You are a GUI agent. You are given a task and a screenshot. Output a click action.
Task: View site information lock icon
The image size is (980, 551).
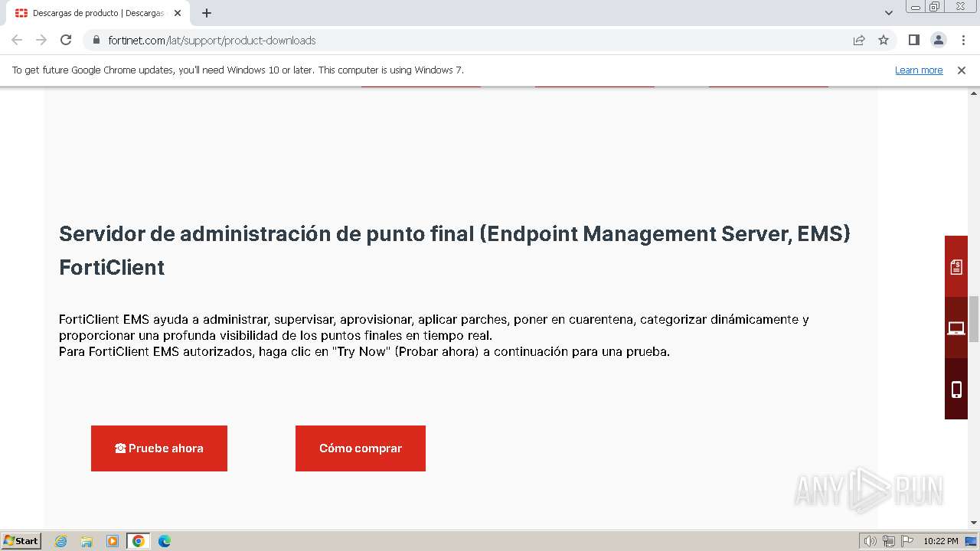click(x=96, y=40)
